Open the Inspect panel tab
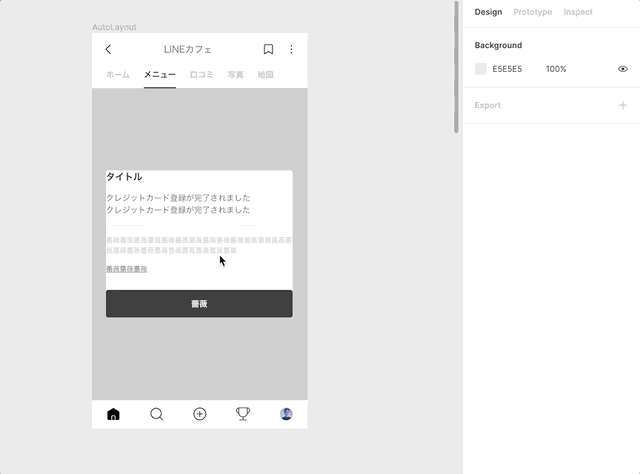Viewport: 640px width, 474px height. (x=578, y=12)
